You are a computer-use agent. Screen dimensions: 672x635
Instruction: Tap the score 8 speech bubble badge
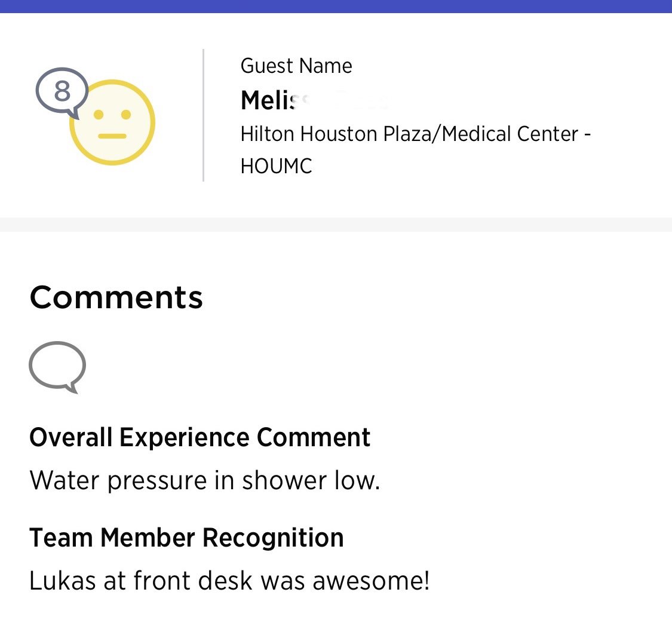(62, 92)
